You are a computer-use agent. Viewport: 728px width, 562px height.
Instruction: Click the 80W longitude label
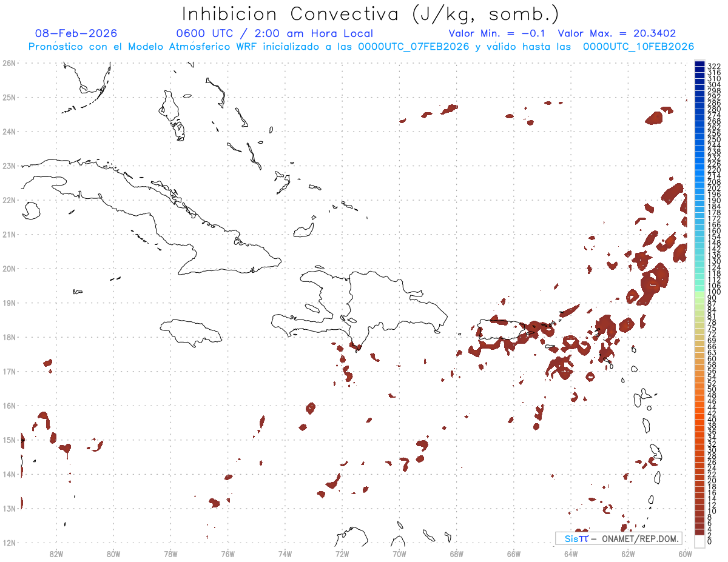113,554
